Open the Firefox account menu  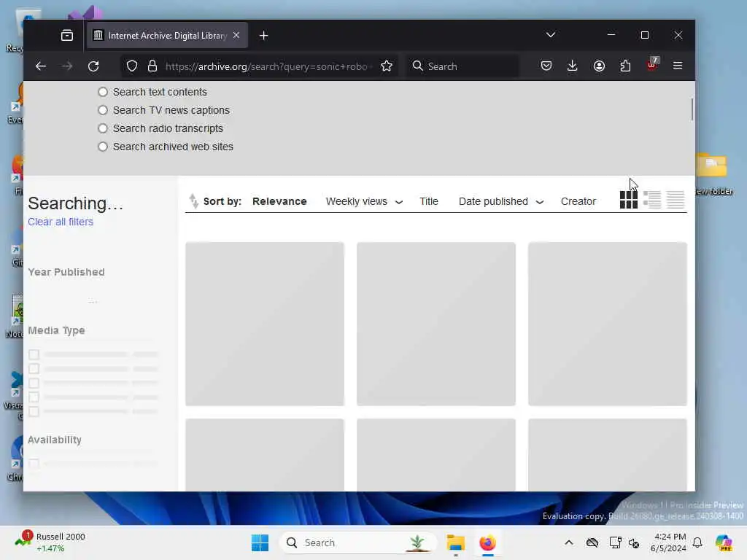pos(600,66)
